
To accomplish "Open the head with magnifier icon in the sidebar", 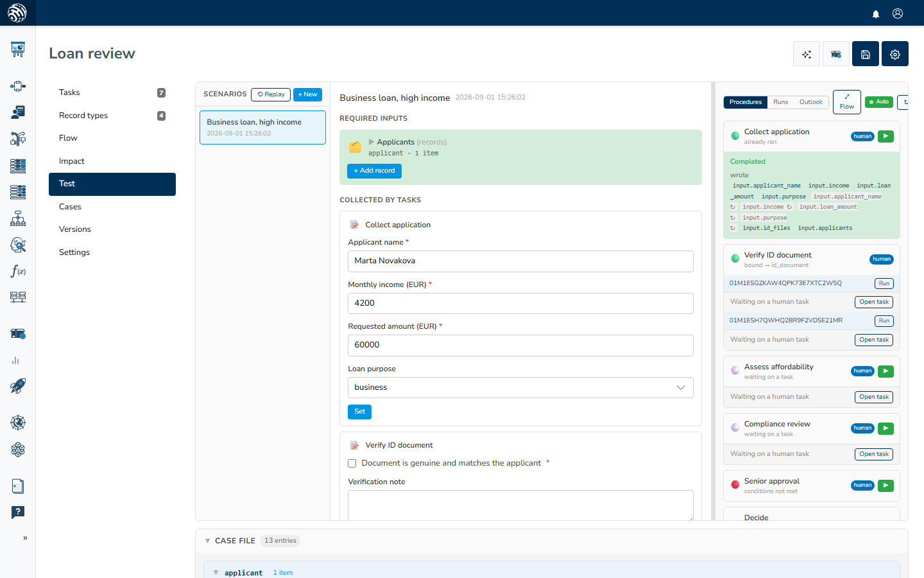I will (x=18, y=245).
